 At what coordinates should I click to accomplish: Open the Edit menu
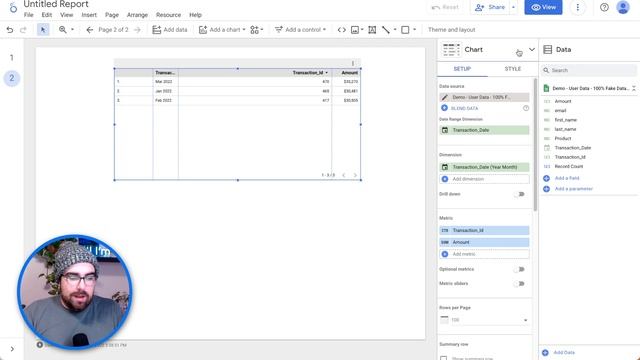(47, 15)
